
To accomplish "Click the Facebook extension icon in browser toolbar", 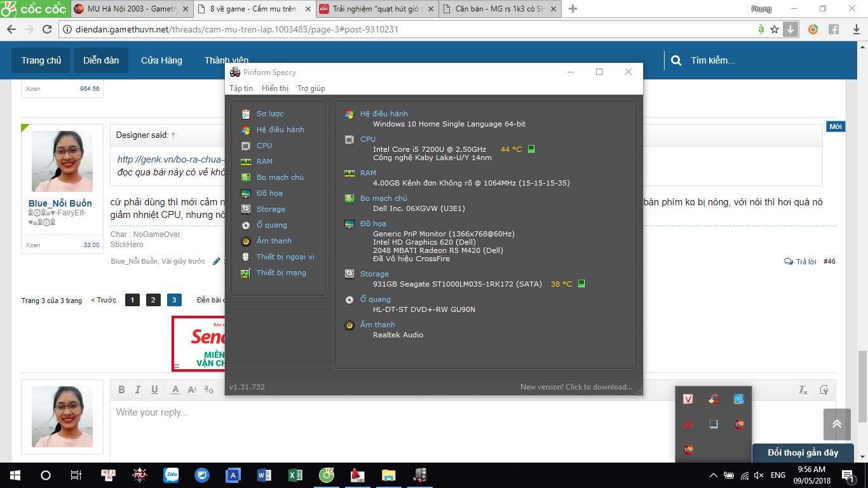I will (833, 29).
